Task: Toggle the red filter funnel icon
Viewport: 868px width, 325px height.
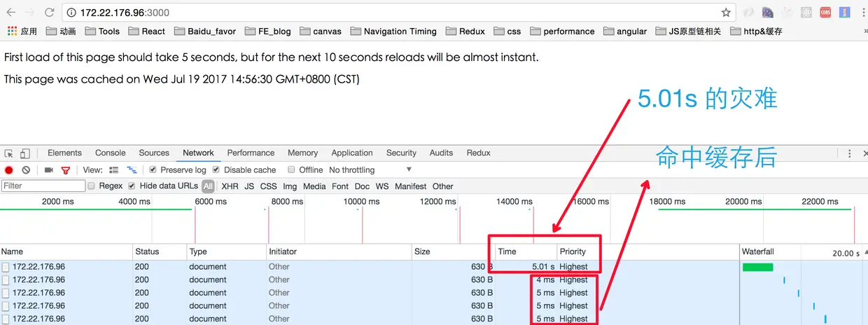Action: [66, 170]
